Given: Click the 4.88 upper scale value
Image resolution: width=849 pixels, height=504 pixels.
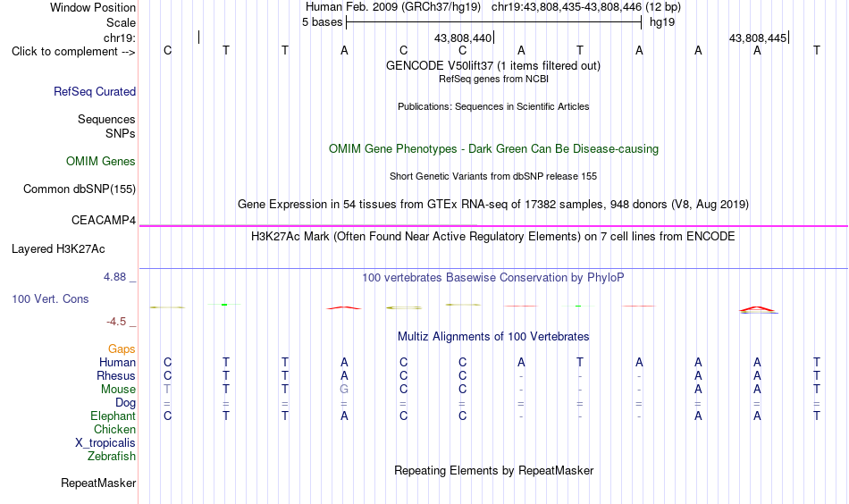Looking at the screenshot, I should [x=114, y=277].
